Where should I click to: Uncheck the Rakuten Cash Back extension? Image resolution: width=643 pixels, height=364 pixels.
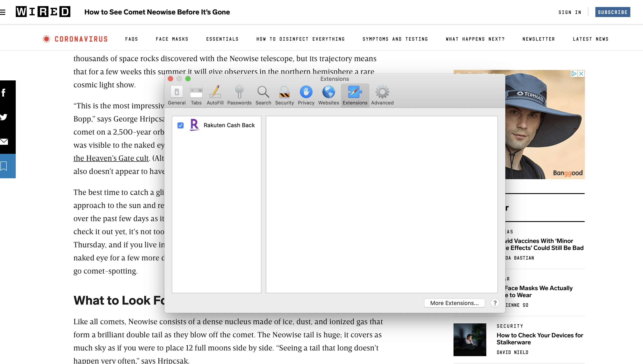pyautogui.click(x=181, y=125)
